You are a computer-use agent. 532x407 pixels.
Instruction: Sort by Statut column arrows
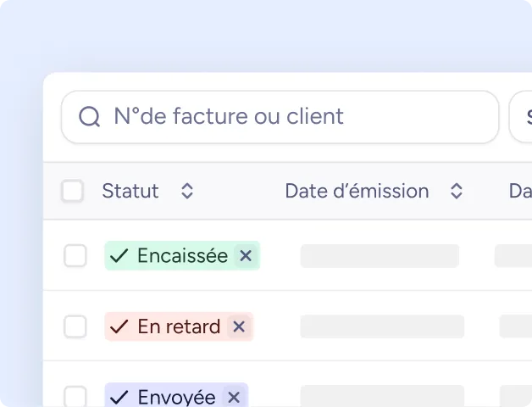tap(187, 192)
